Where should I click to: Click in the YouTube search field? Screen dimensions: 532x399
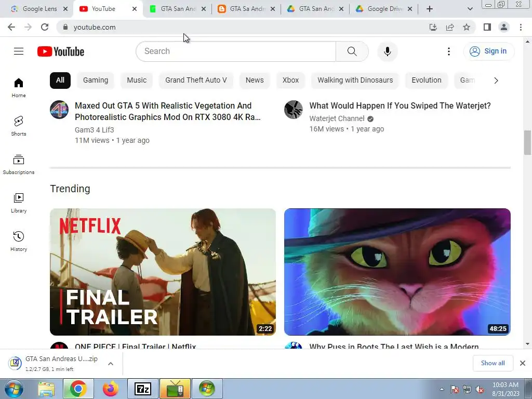coord(236,51)
